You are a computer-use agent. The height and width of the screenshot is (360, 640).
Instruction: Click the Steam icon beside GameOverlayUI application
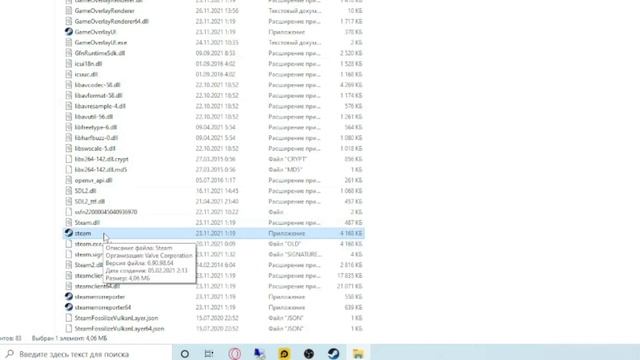(69, 31)
